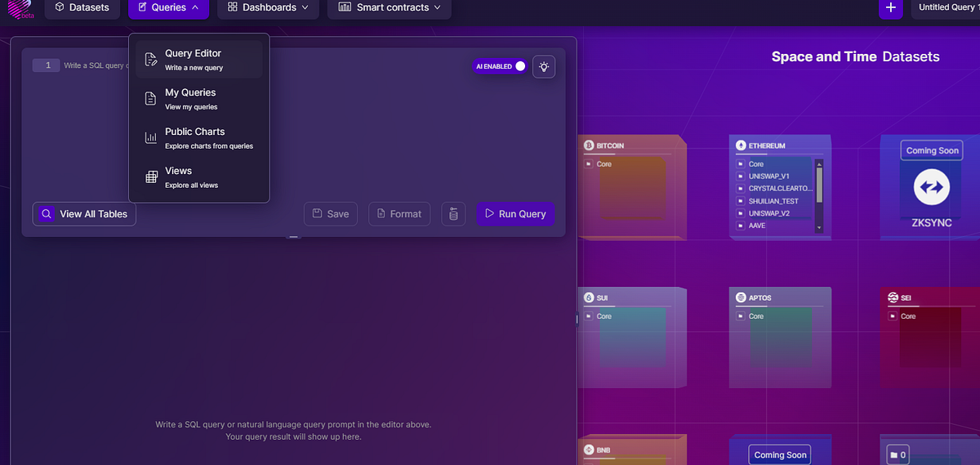Click the BITCOIN dataset title

610,145
